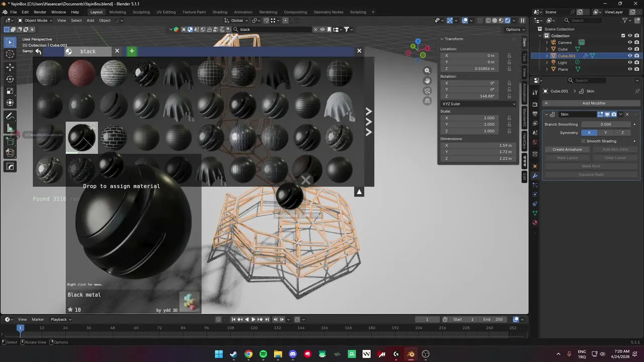Toggle the camera view icon in the viewport
The width and height of the screenshot is (644, 362).
(x=427, y=91)
